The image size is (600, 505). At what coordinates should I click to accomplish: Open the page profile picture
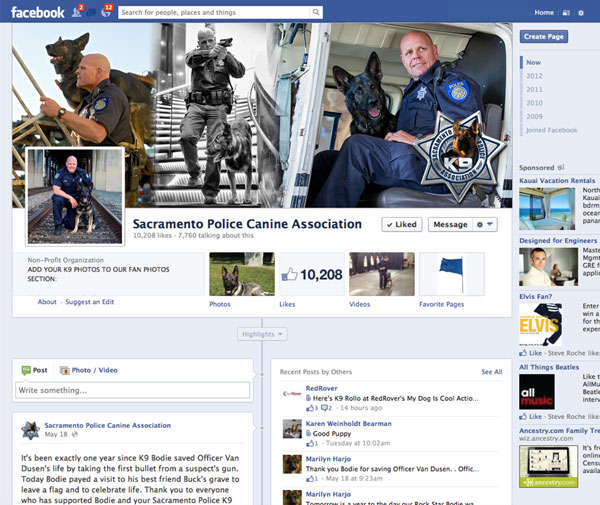75,196
